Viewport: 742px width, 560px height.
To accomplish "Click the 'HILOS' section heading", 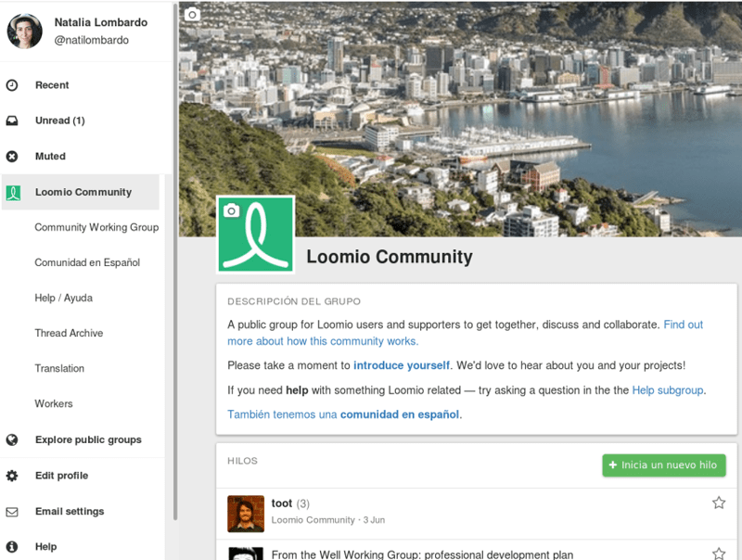I will (x=242, y=461).
